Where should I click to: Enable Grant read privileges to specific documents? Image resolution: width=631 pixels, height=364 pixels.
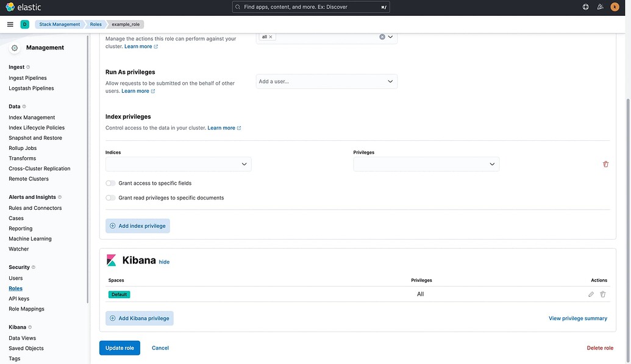110,198
